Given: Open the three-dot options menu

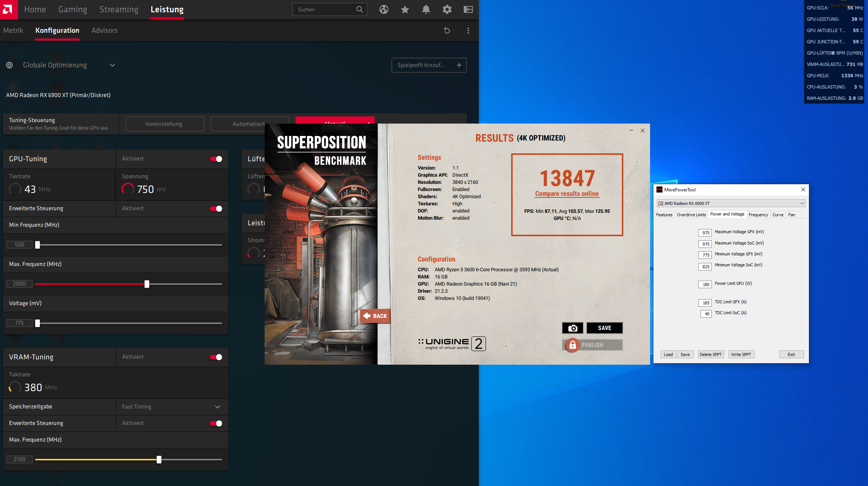Looking at the screenshot, I should [x=468, y=31].
